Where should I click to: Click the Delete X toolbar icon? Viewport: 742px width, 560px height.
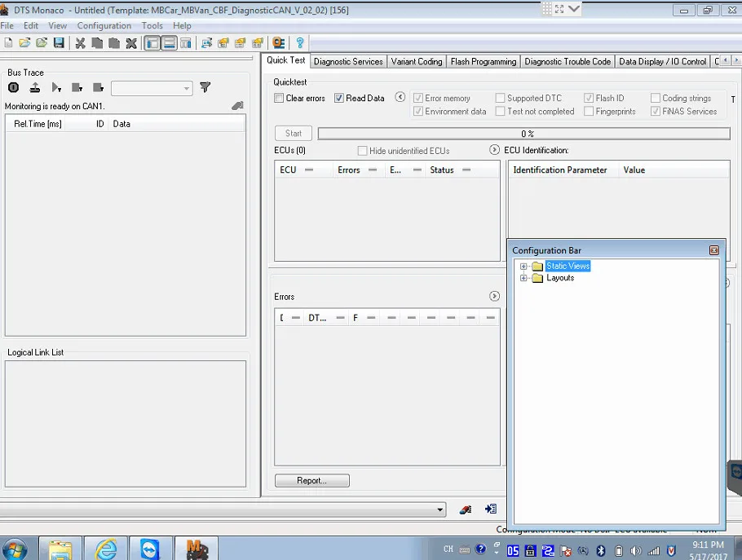click(131, 43)
